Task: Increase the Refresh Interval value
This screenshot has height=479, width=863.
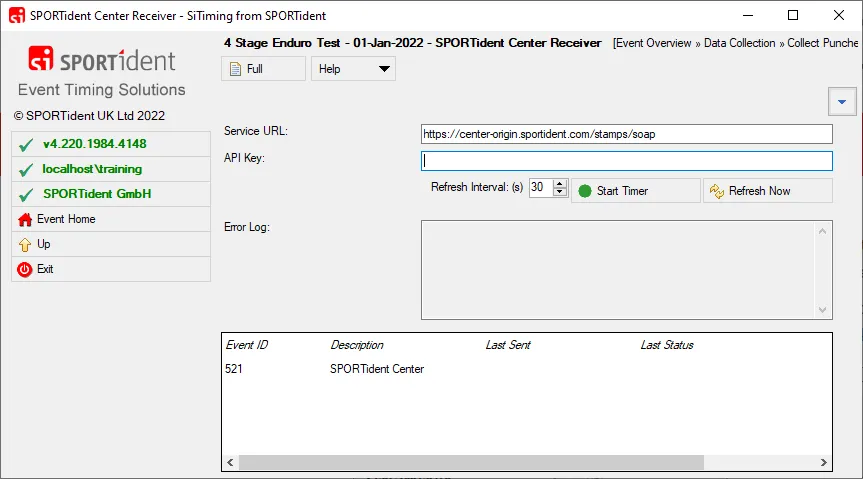Action: click(560, 183)
